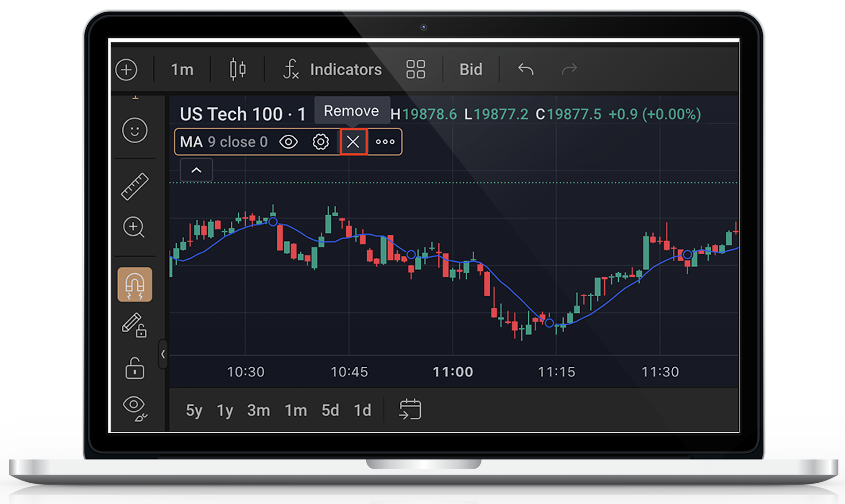Hide the MA indicator with eye icon
The width and height of the screenshot is (845, 504).
[288, 142]
